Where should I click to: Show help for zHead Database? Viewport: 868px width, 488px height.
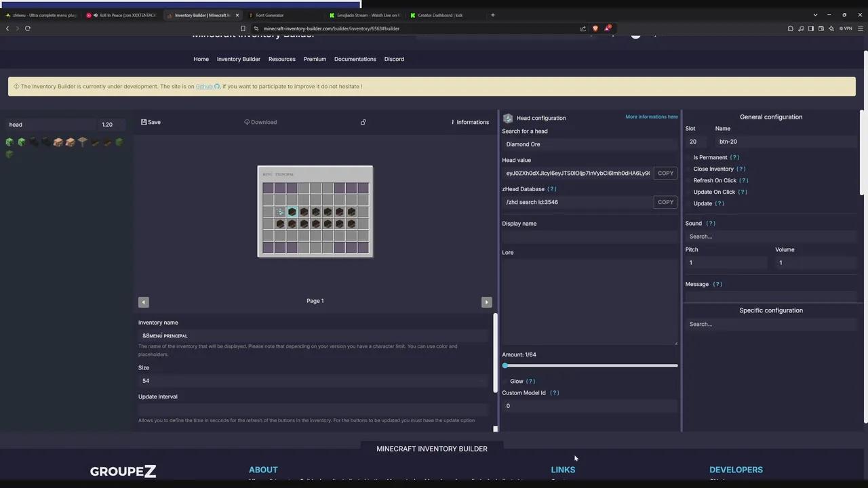tap(551, 189)
